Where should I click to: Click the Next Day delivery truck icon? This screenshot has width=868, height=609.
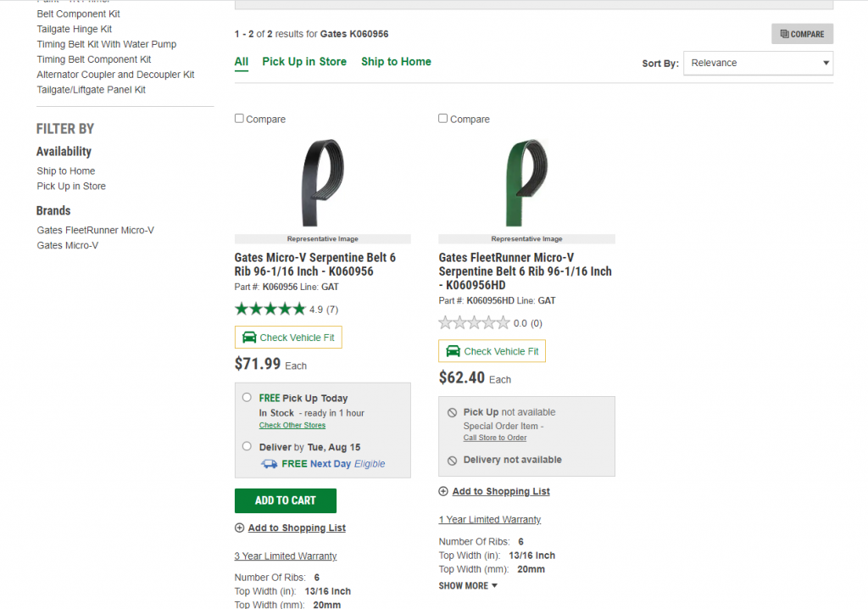(x=269, y=464)
